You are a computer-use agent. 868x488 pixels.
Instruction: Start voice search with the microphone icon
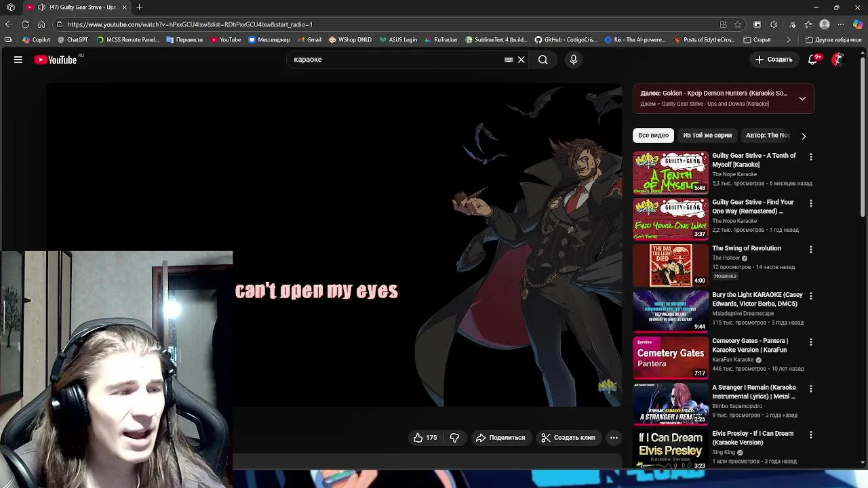(574, 60)
